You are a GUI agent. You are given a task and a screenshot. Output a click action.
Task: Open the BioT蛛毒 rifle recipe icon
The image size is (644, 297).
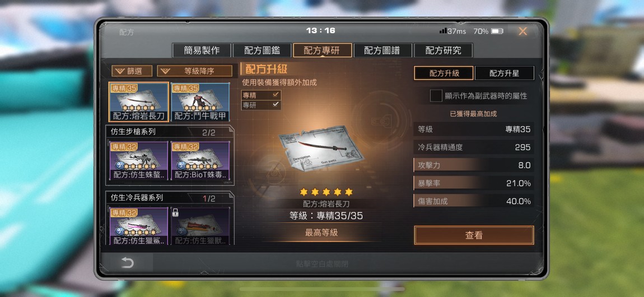200,161
